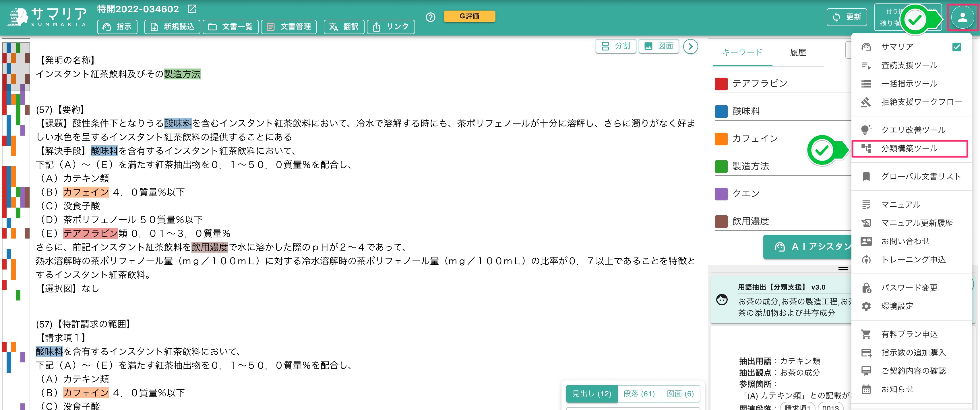Click the 新規読込 button

(172, 27)
